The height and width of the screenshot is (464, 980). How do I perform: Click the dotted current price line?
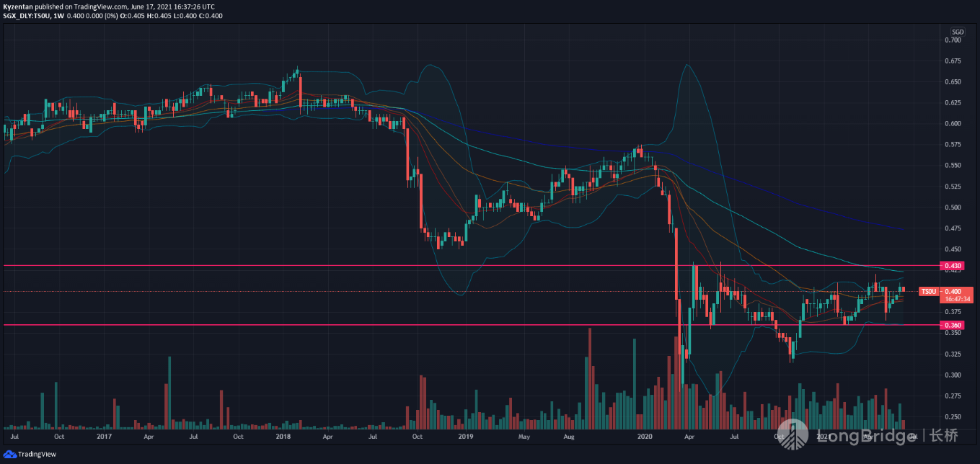pyautogui.click(x=462, y=292)
